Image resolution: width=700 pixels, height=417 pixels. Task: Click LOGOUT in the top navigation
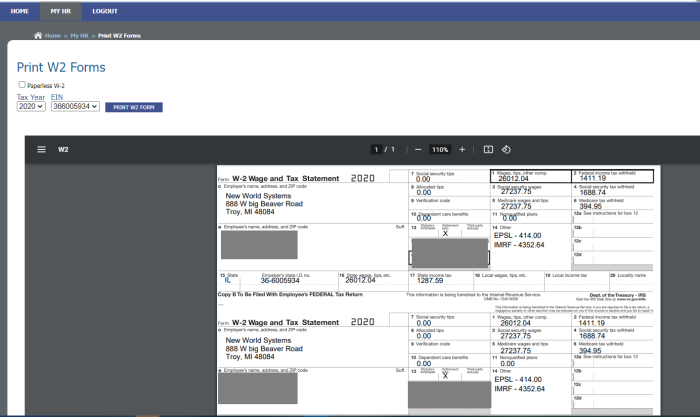coord(105,10)
